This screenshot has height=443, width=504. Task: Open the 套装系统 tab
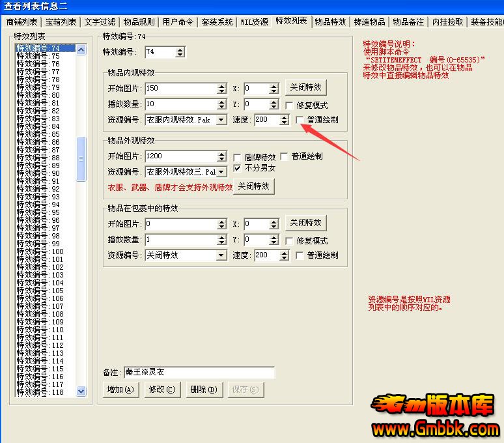coord(217,22)
